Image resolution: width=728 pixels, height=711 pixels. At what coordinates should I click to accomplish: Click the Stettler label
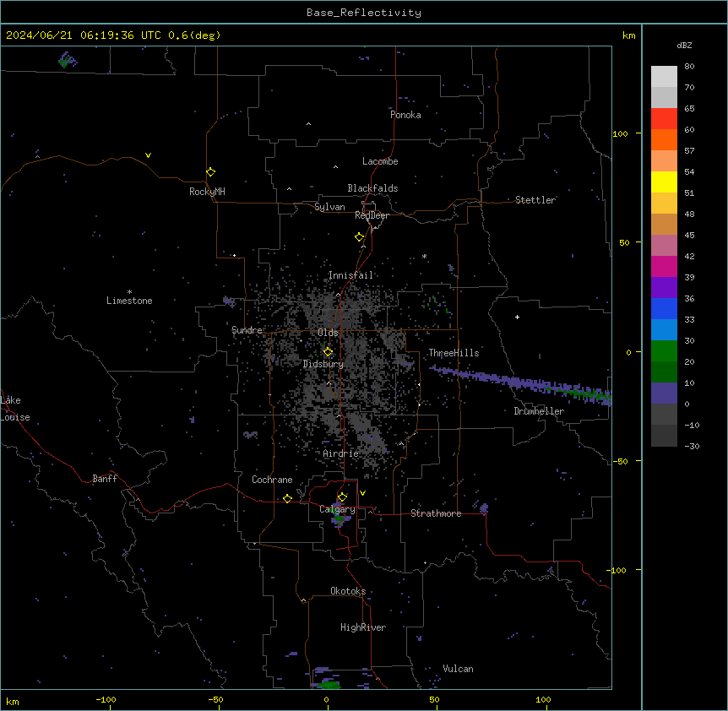(x=535, y=200)
